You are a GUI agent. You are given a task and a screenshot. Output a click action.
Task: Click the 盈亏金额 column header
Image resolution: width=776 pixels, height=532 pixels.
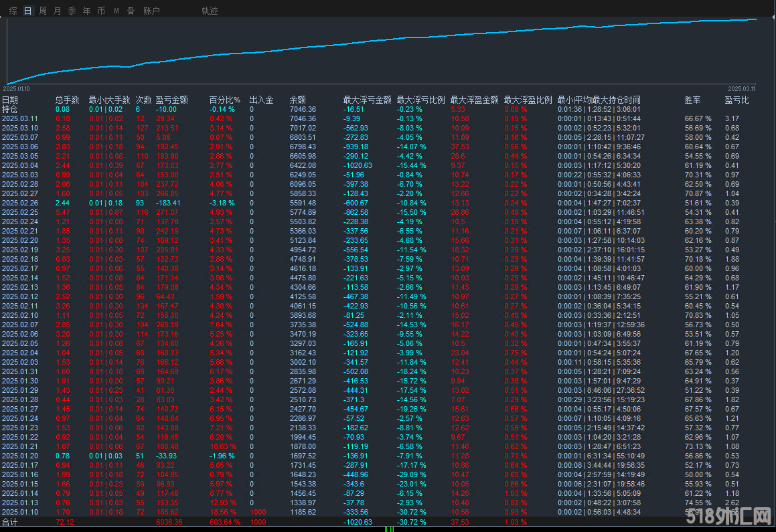click(171, 100)
